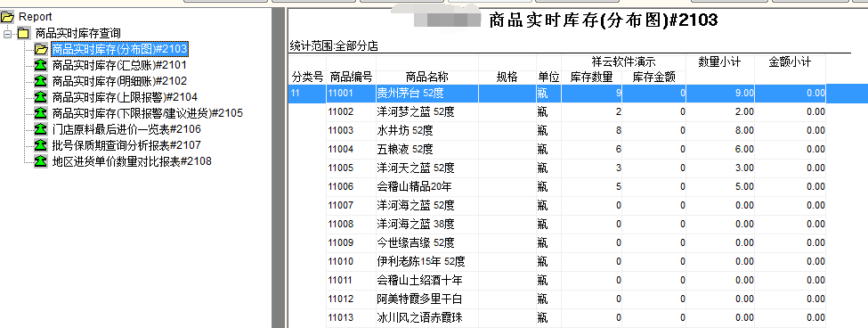Click the 规格 column header

pos(507,77)
